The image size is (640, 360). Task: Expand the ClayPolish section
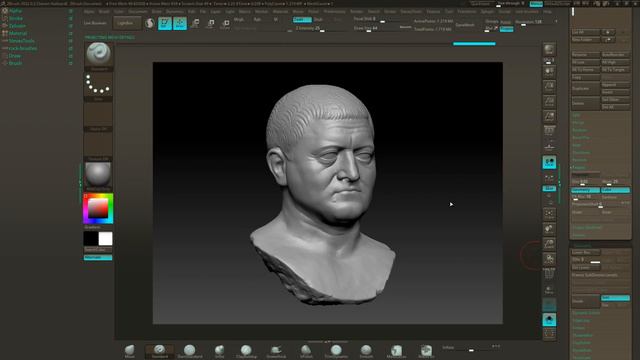(x=582, y=342)
